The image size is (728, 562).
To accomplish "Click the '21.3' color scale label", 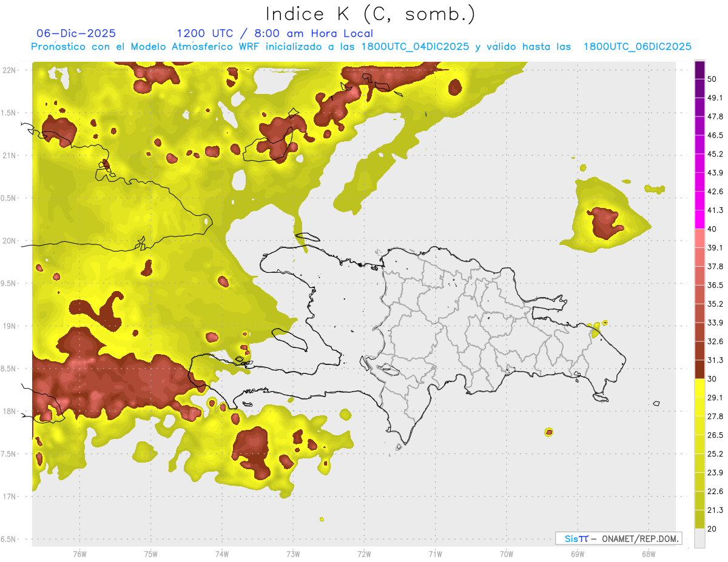I will click(x=715, y=510).
